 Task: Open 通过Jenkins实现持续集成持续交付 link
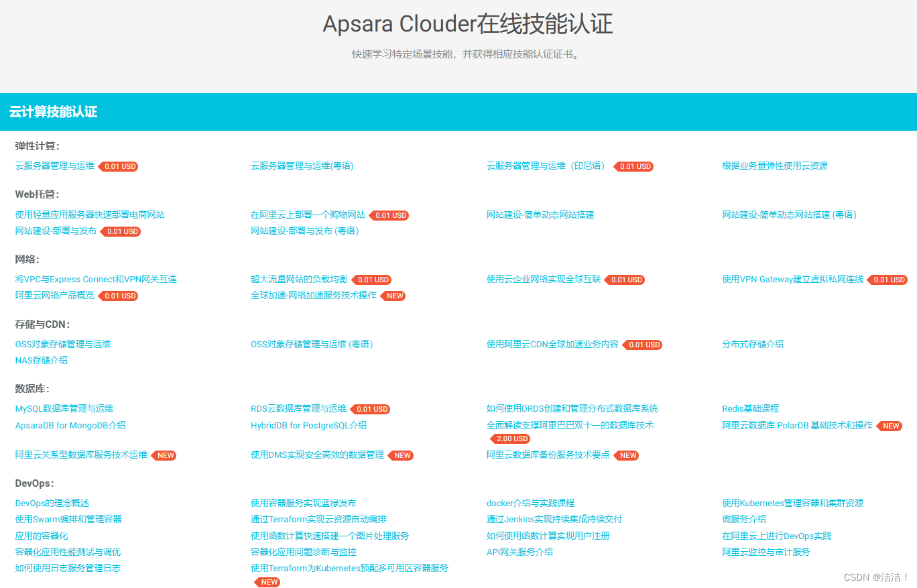[554, 519]
